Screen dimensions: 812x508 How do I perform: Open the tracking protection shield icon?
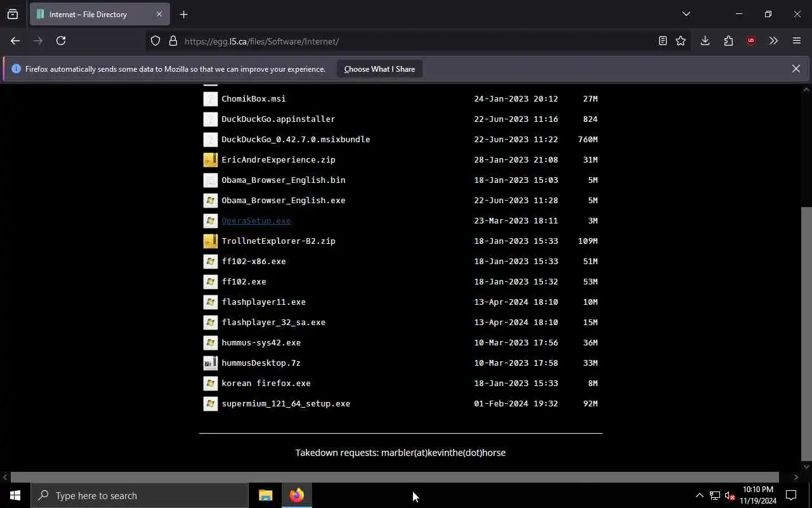tap(155, 41)
